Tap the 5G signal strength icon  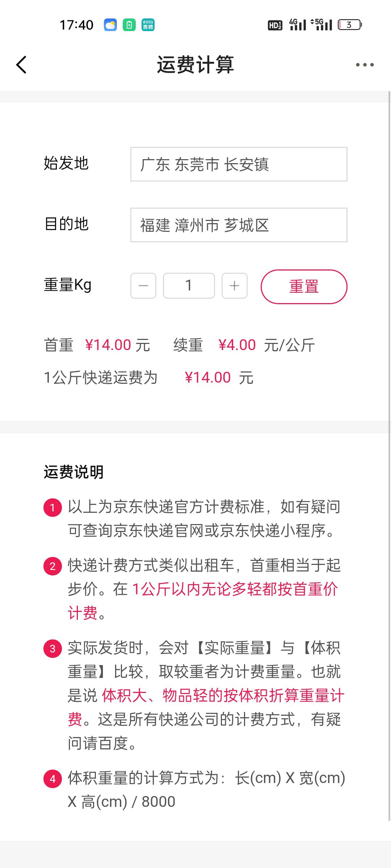pyautogui.click(x=322, y=25)
